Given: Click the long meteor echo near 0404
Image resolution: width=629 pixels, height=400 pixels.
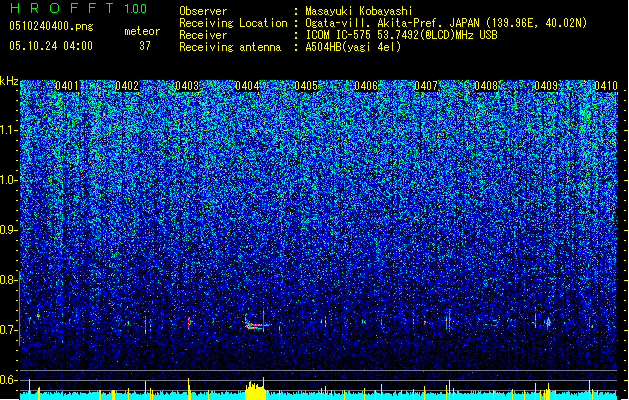Looking at the screenshot, I should (x=257, y=324).
